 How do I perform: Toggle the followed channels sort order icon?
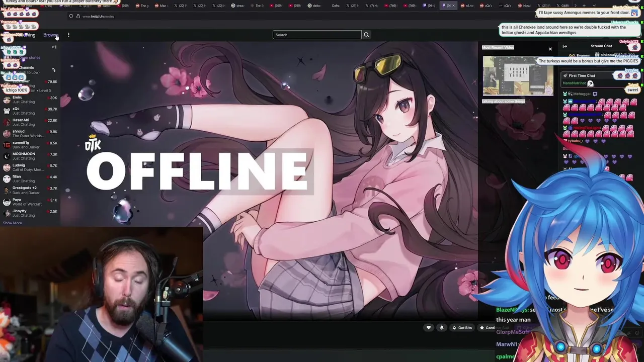click(54, 70)
